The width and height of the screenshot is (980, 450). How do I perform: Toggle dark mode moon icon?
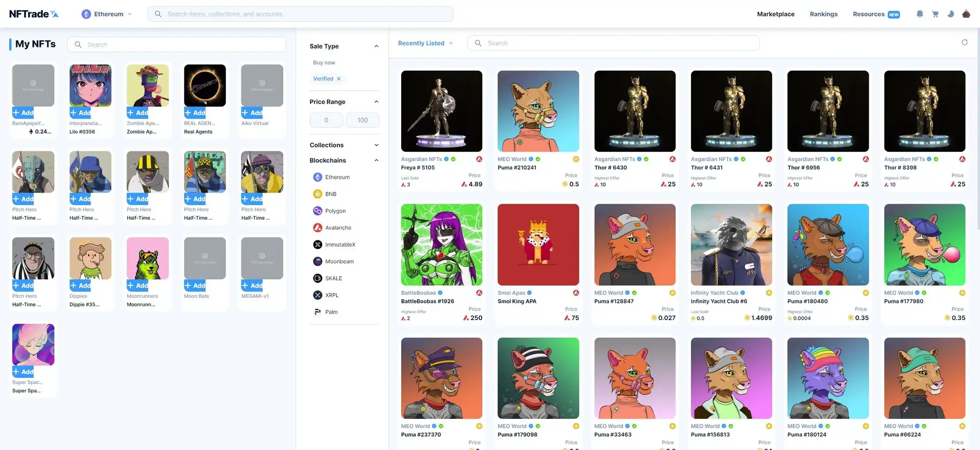coord(950,14)
